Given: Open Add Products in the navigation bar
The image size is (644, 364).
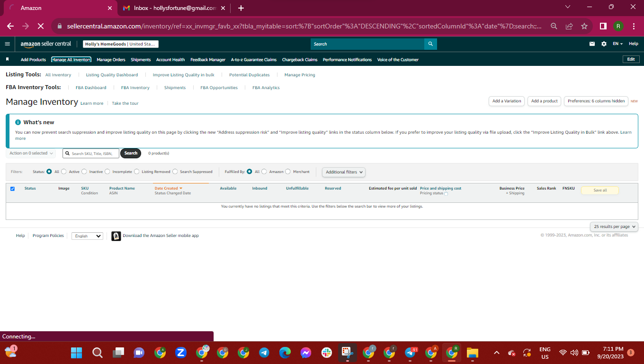Looking at the screenshot, I should coord(33,60).
